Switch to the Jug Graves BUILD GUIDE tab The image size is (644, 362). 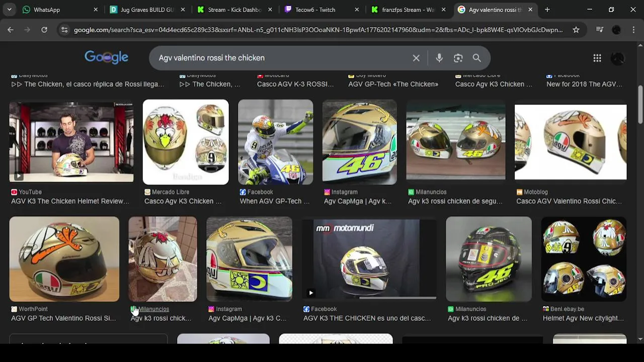pyautogui.click(x=147, y=10)
